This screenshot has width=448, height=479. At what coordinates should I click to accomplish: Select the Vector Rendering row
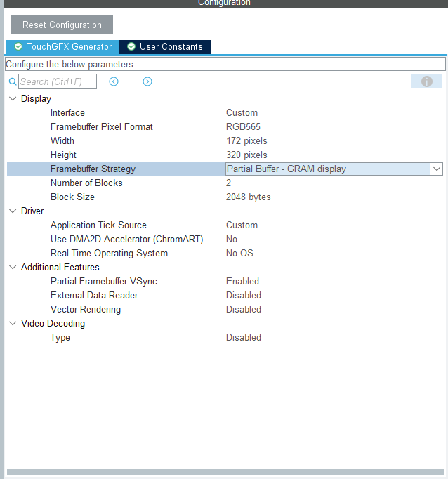pyautogui.click(x=225, y=310)
